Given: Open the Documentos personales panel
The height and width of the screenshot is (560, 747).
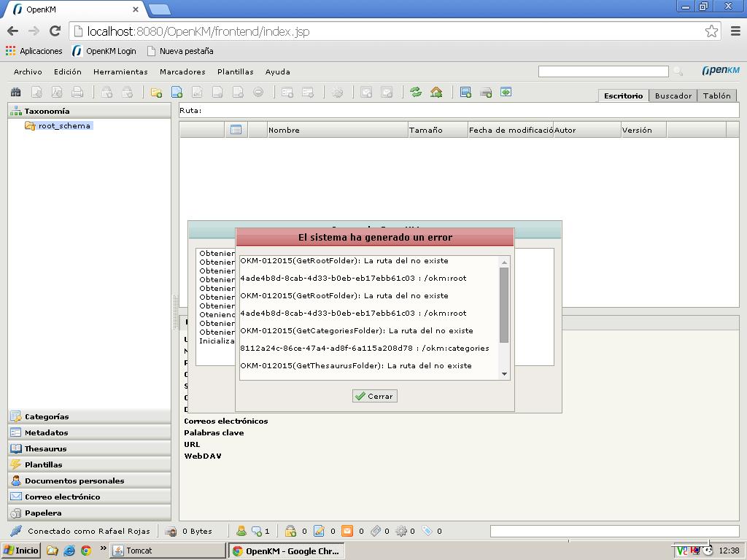Looking at the screenshot, I should click(74, 481).
